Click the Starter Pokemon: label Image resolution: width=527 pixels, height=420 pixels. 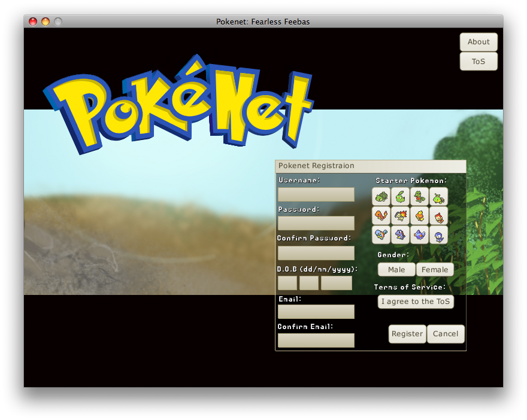tap(411, 181)
